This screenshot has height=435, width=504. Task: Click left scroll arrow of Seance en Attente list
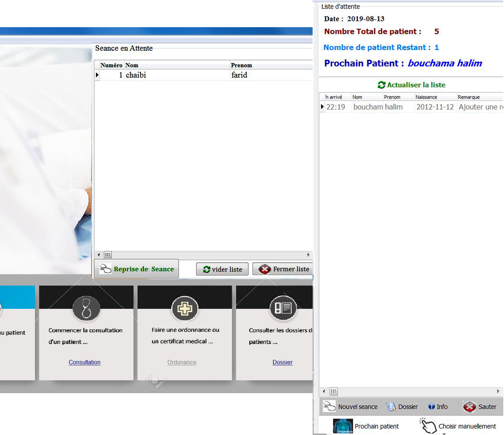click(x=99, y=255)
